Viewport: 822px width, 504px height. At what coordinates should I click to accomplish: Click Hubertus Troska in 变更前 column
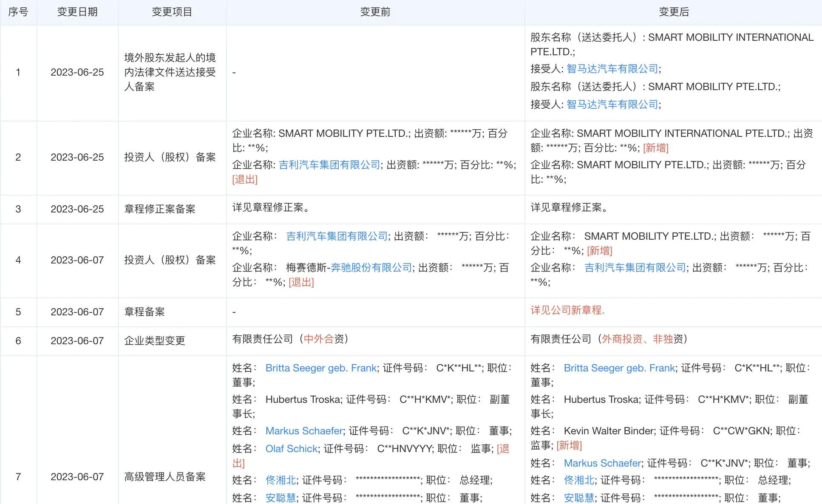pyautogui.click(x=303, y=399)
